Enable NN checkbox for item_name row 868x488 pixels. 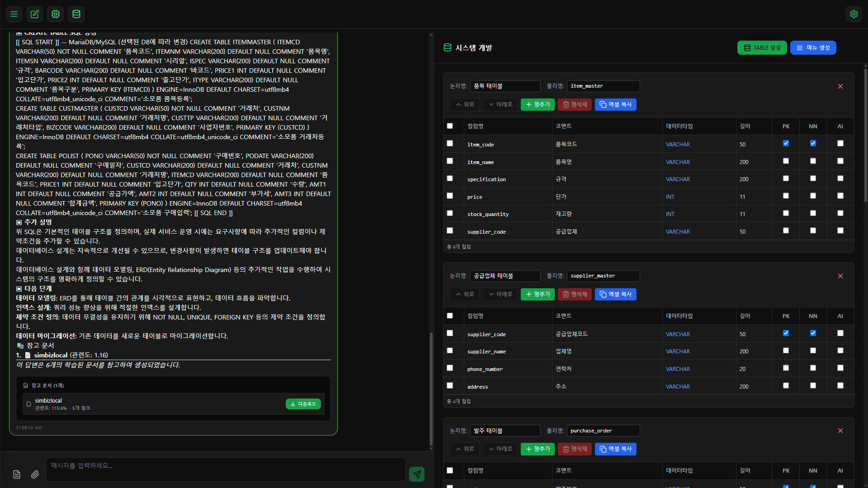[x=813, y=161]
